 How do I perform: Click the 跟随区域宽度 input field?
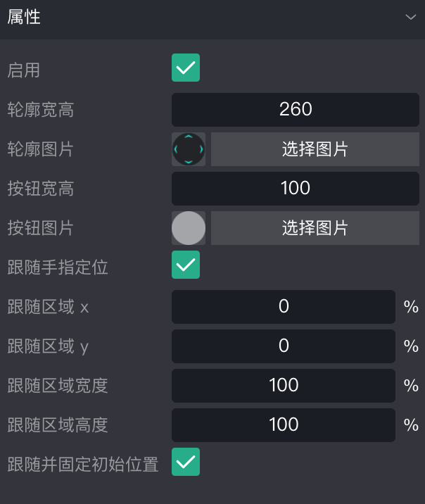tap(284, 386)
